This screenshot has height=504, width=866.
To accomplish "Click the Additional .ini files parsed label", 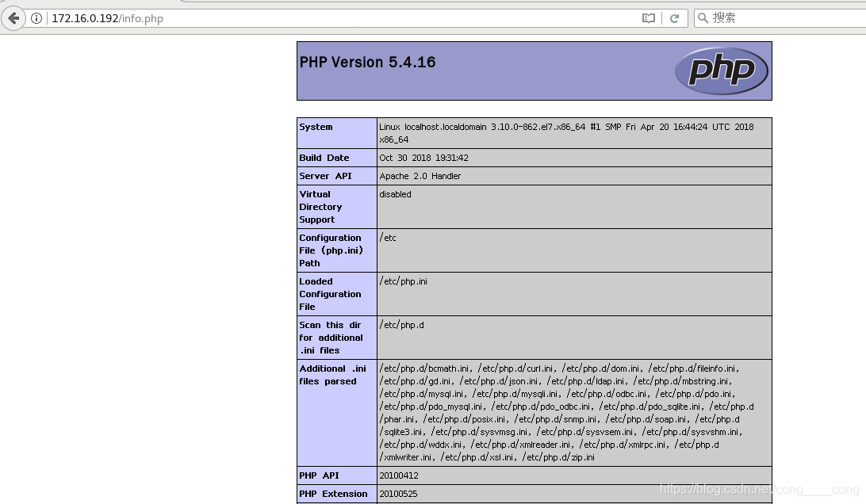I will click(332, 375).
